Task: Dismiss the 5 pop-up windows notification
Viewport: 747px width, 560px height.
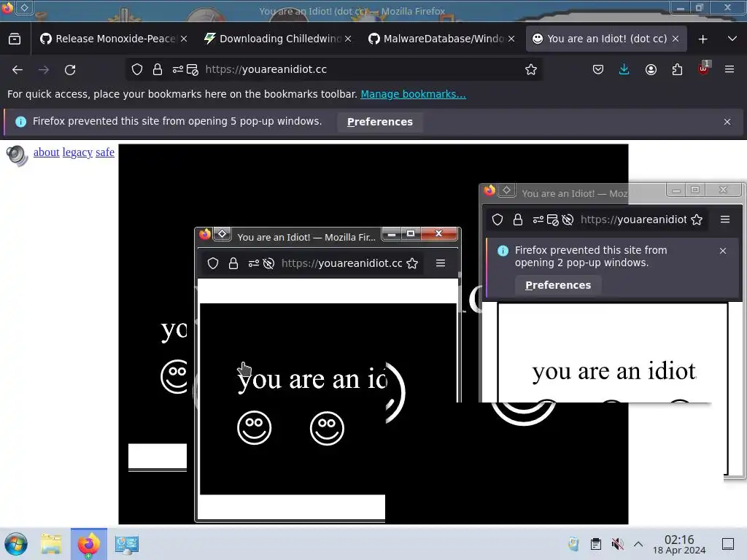Action: pyautogui.click(x=727, y=122)
